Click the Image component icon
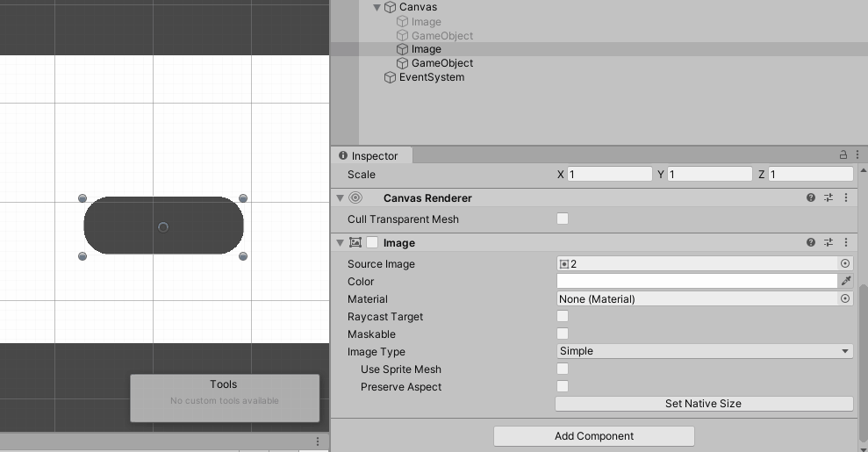 click(x=355, y=242)
